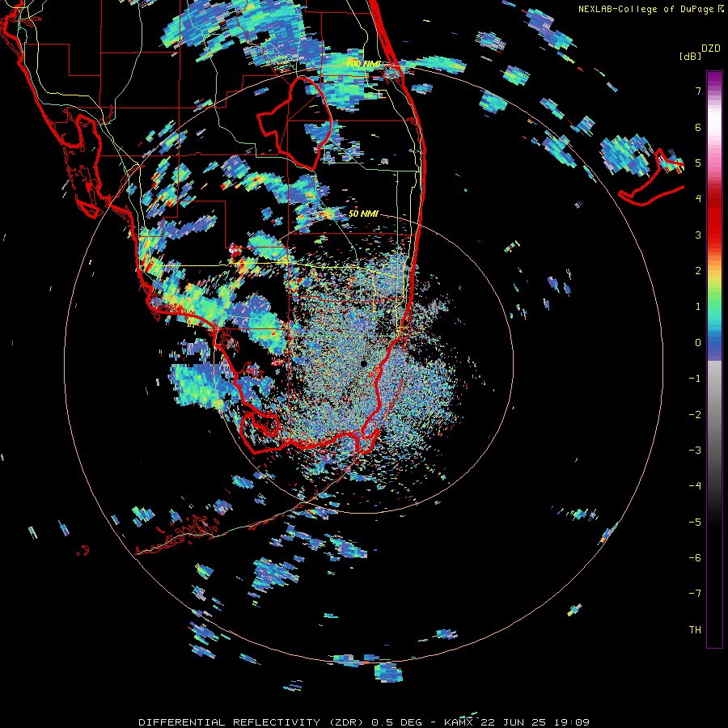
Task: Click the -2 value on color scale
Action: coord(695,415)
